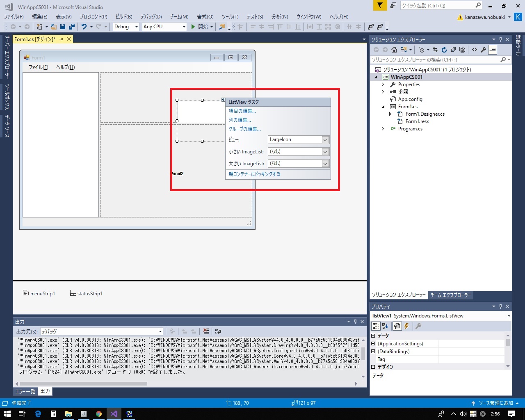Click the Alphabetical sort icon in Properties

(385, 326)
